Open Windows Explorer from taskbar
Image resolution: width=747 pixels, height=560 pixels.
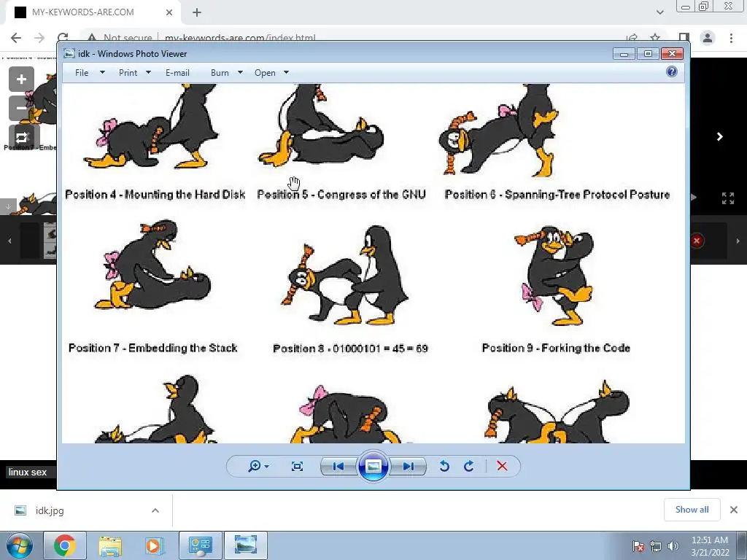110,545
